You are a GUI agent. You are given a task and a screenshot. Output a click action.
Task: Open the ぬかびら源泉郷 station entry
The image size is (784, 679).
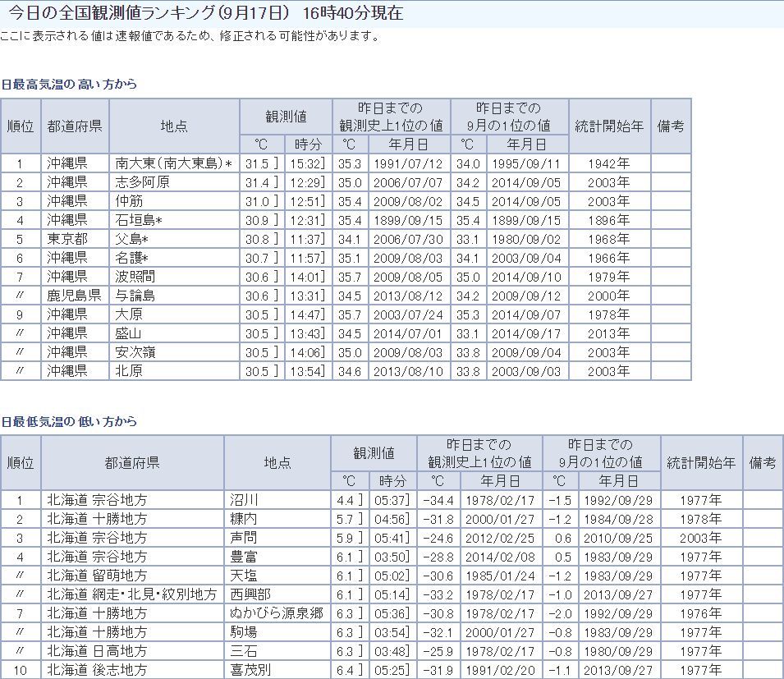(x=277, y=613)
